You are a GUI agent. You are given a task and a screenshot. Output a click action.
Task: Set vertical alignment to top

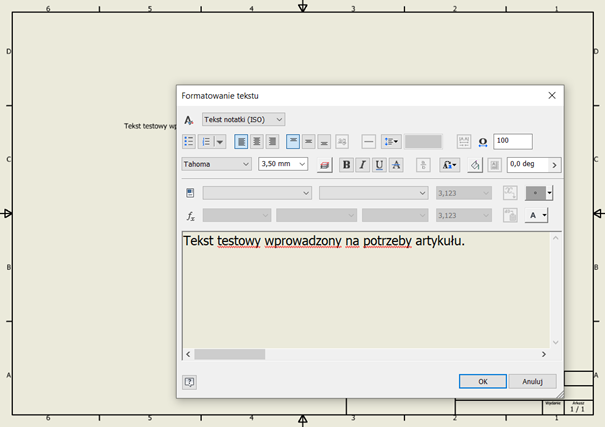(293, 142)
